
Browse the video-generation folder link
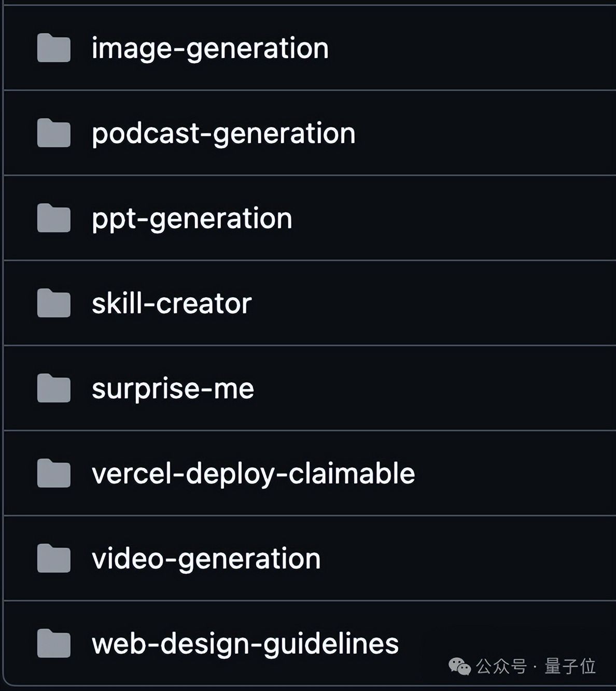[x=206, y=559]
